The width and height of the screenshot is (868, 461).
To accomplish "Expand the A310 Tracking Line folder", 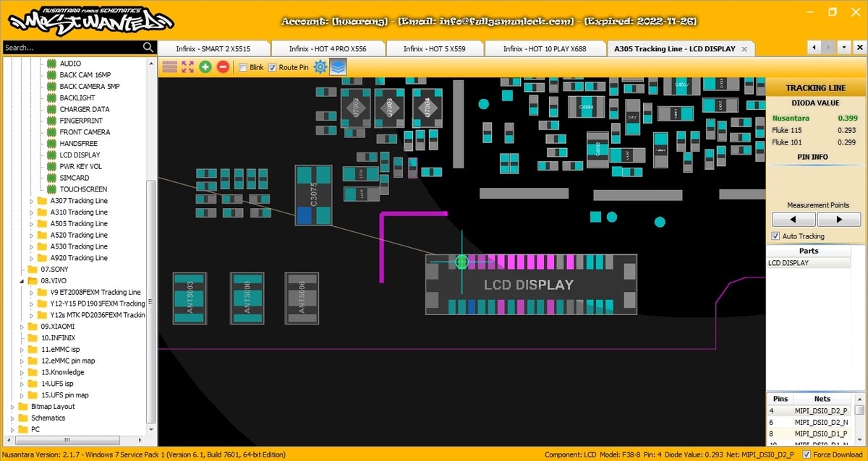I will (x=31, y=212).
